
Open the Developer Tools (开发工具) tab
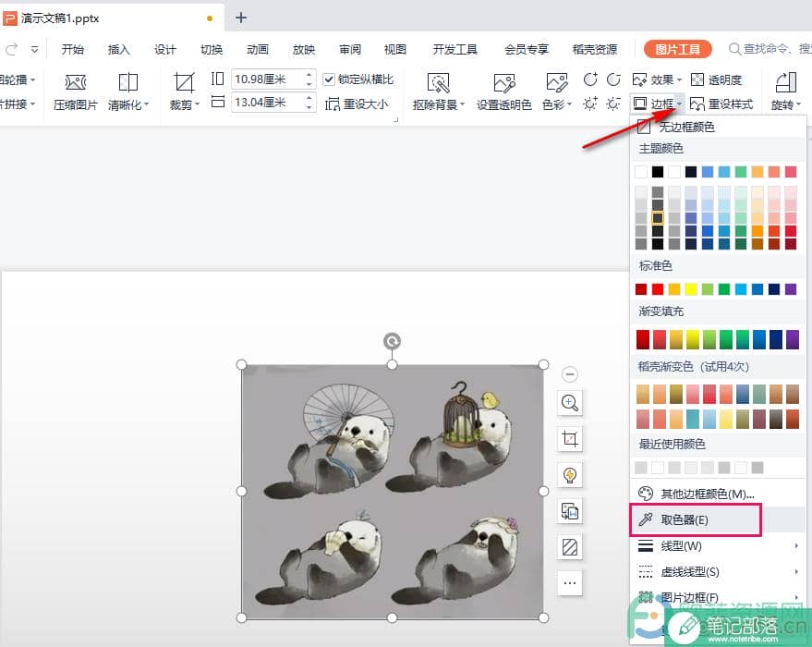click(x=454, y=49)
